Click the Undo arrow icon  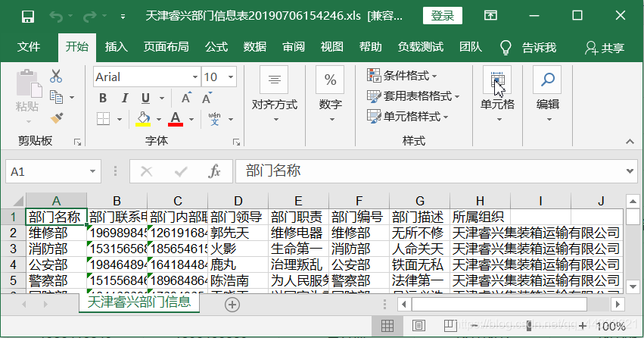(56, 17)
